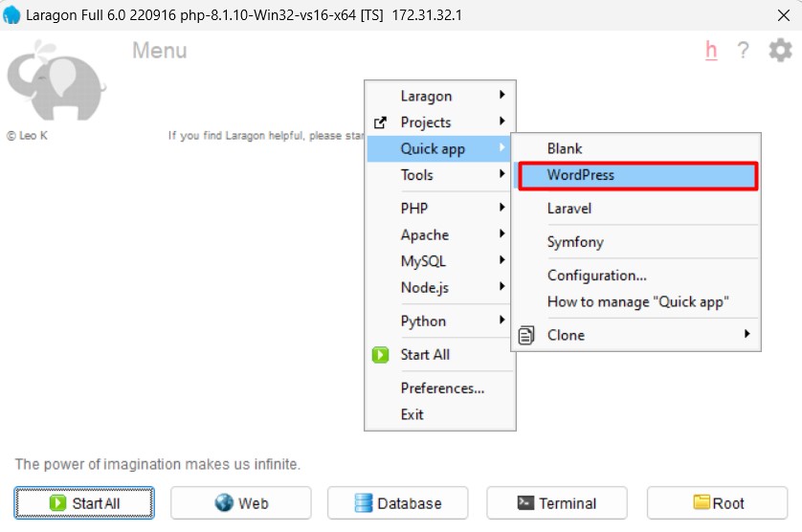The height and width of the screenshot is (532, 802).
Task: Open the Root folder button
Action: coord(717,503)
